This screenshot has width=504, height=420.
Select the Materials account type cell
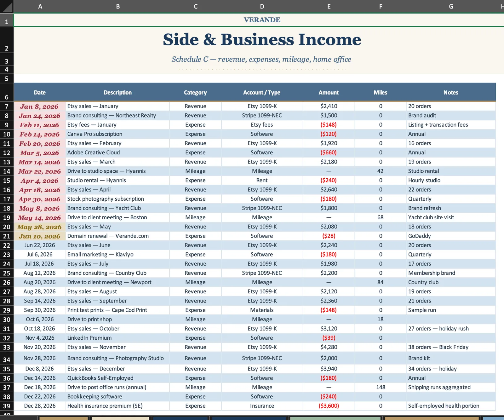262,310
